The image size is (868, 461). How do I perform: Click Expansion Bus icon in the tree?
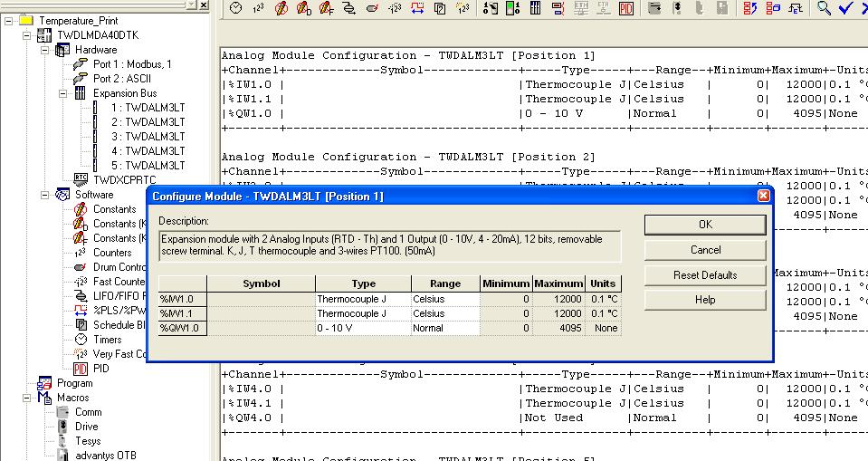pyautogui.click(x=81, y=93)
